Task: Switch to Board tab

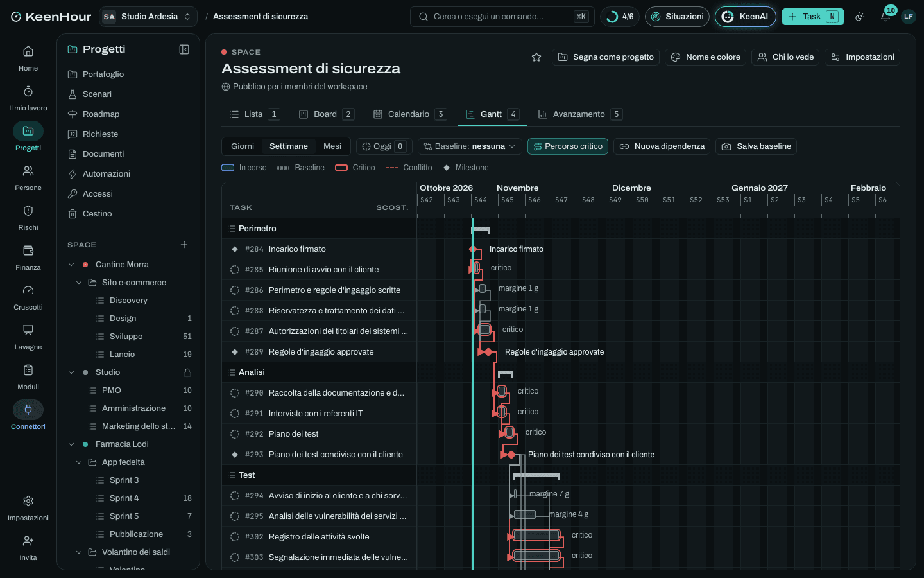Action: pyautogui.click(x=326, y=114)
